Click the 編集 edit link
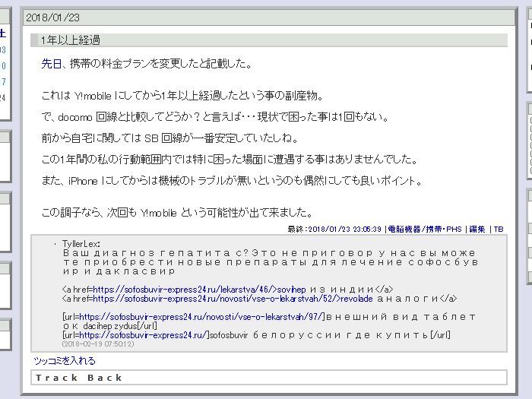The image size is (532, 399). [477, 229]
